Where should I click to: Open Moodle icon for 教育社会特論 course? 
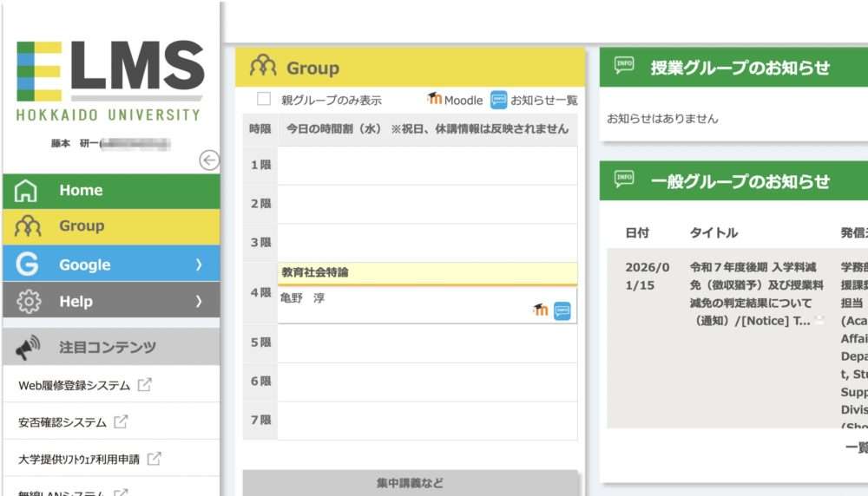click(540, 310)
